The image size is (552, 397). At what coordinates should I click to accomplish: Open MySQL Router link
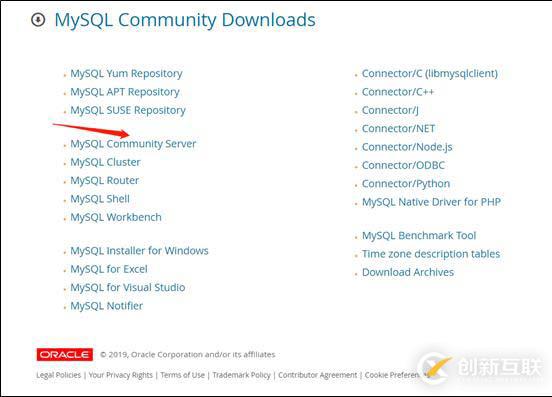[105, 181]
